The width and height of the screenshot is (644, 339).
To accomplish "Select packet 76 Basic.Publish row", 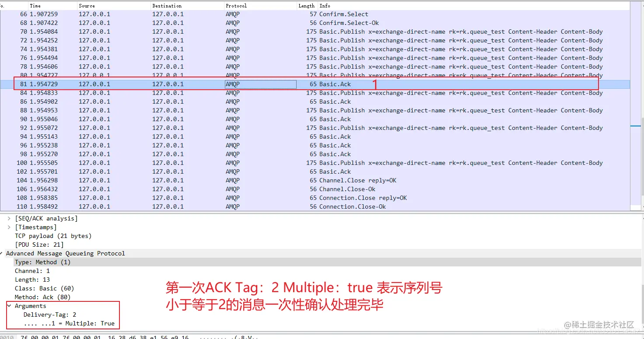I will (x=315, y=58).
